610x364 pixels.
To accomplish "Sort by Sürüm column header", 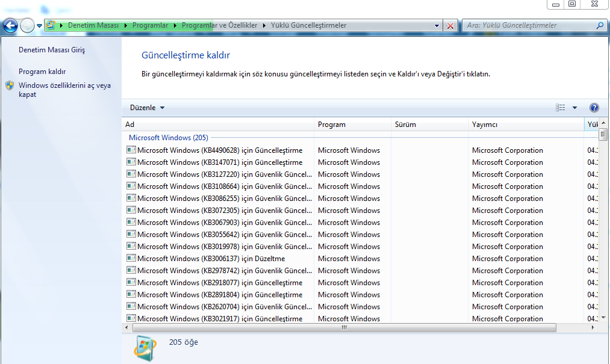I will [429, 125].
